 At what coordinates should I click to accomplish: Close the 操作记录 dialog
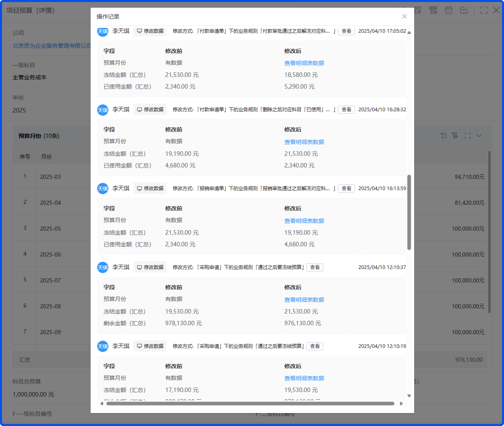click(404, 16)
